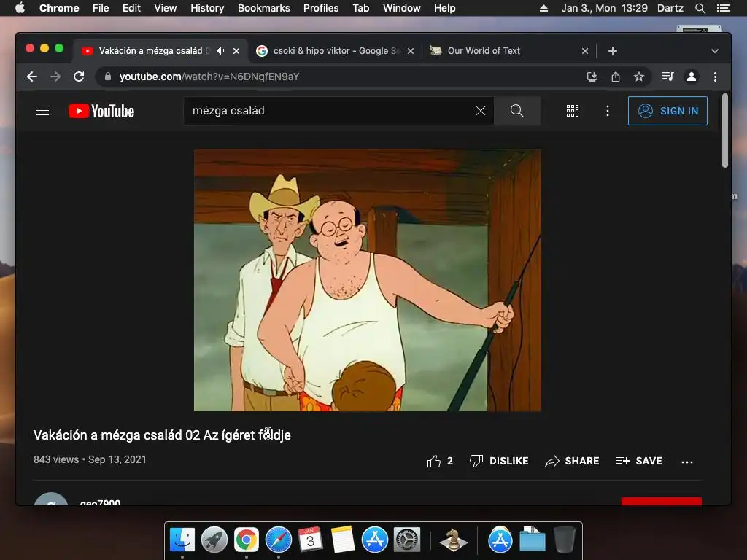This screenshot has width=747, height=560.
Task: Open the YouTube guide hamburger menu
Action: [42, 111]
